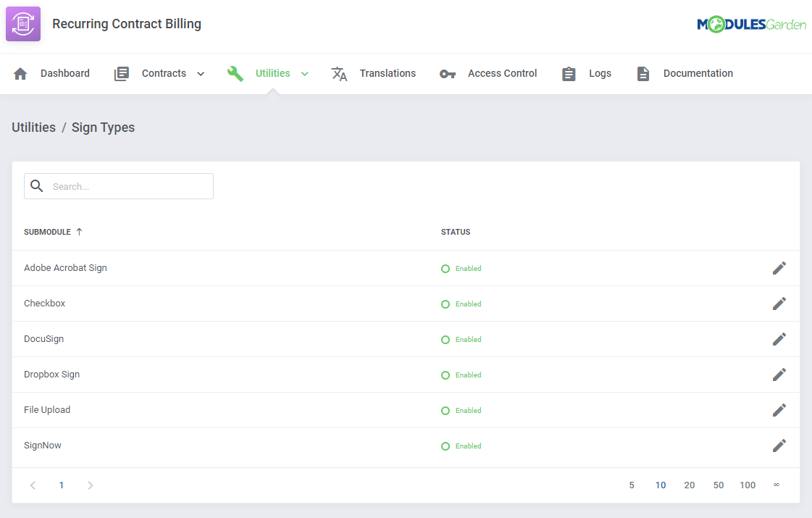812x518 pixels.
Task: Click Enabled status circle for SignNow
Action: (x=445, y=446)
